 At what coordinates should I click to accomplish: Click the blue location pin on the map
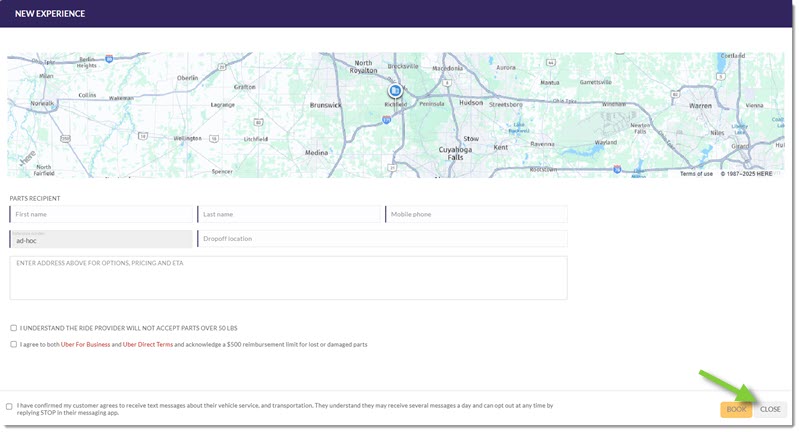coord(394,91)
